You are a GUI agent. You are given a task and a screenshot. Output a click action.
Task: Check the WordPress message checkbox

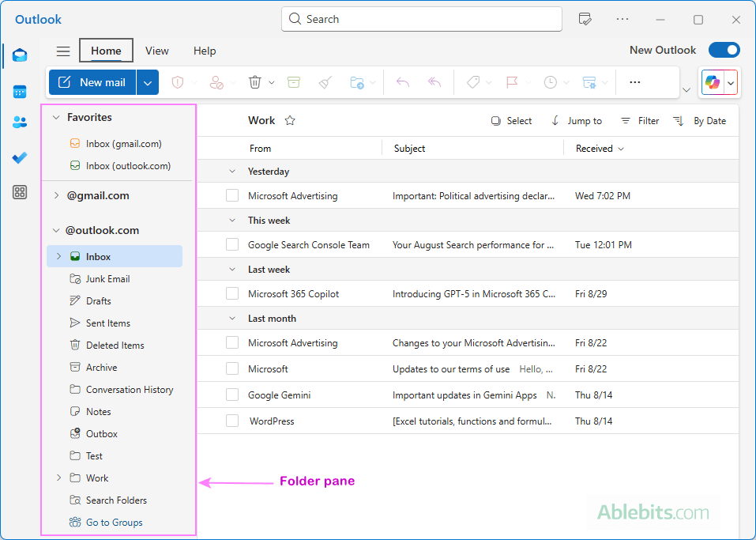[232, 421]
